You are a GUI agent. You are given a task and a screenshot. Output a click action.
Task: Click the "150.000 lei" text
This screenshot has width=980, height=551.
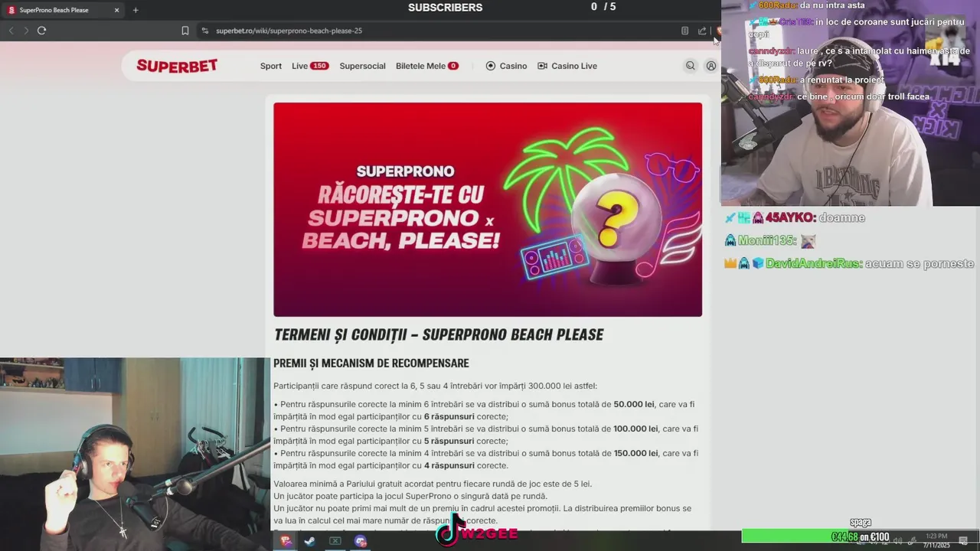tap(635, 453)
